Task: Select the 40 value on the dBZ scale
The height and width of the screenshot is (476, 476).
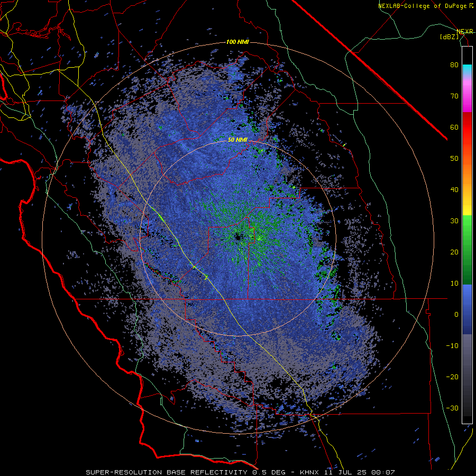Action: 454,190
